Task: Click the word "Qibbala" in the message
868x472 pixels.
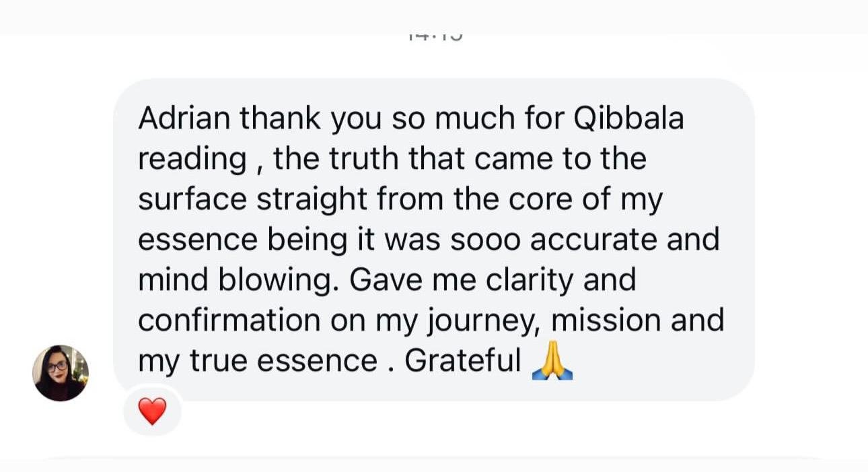Action: [628, 119]
